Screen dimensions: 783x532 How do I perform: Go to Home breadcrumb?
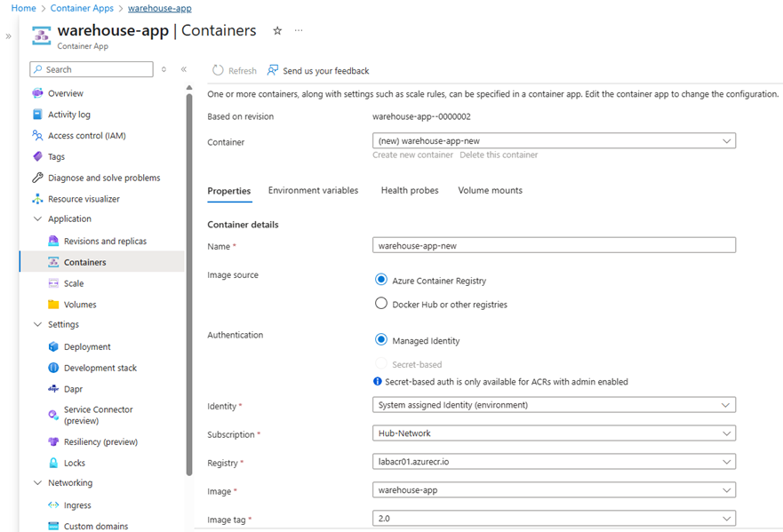23,8
